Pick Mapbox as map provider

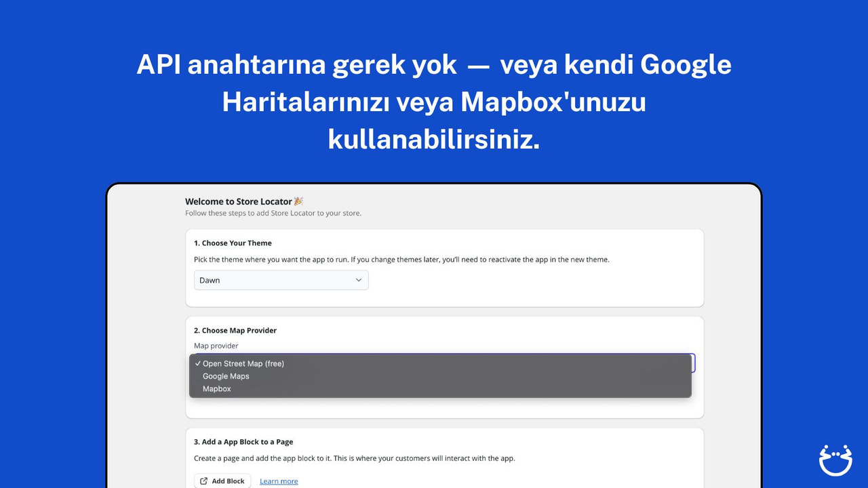440,389
